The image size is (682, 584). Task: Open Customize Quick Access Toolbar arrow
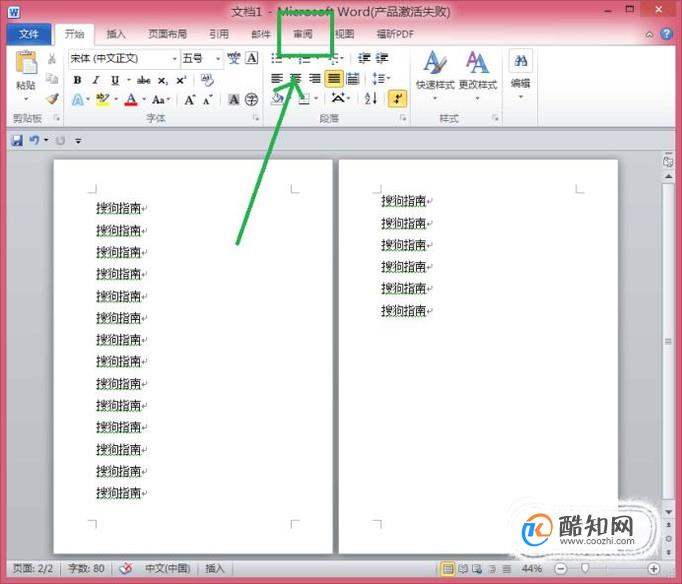78,140
